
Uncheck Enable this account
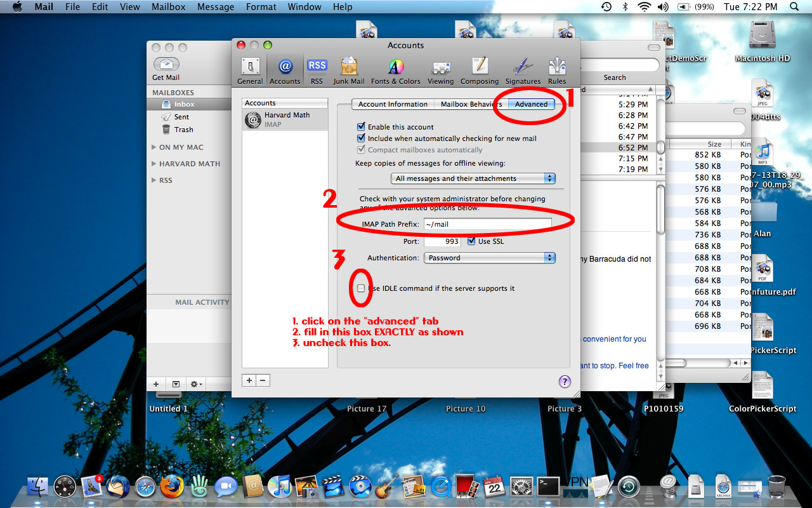[x=362, y=127]
